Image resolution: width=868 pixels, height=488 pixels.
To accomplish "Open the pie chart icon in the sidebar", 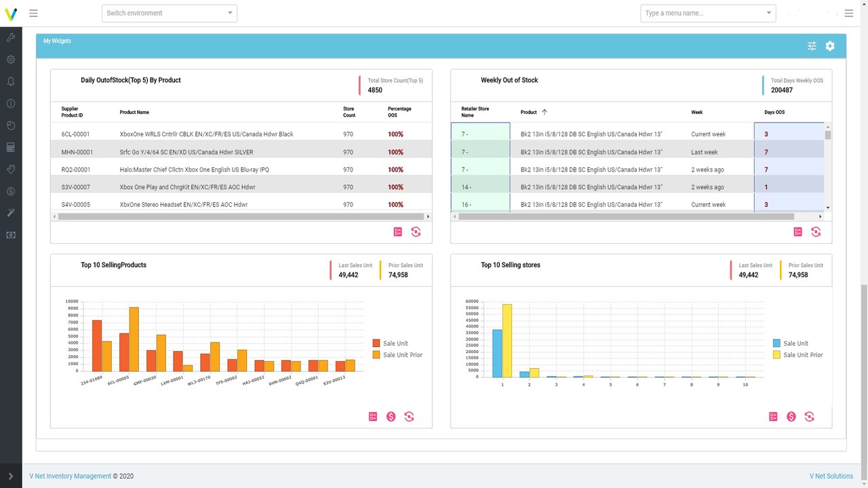I will pos(11,125).
